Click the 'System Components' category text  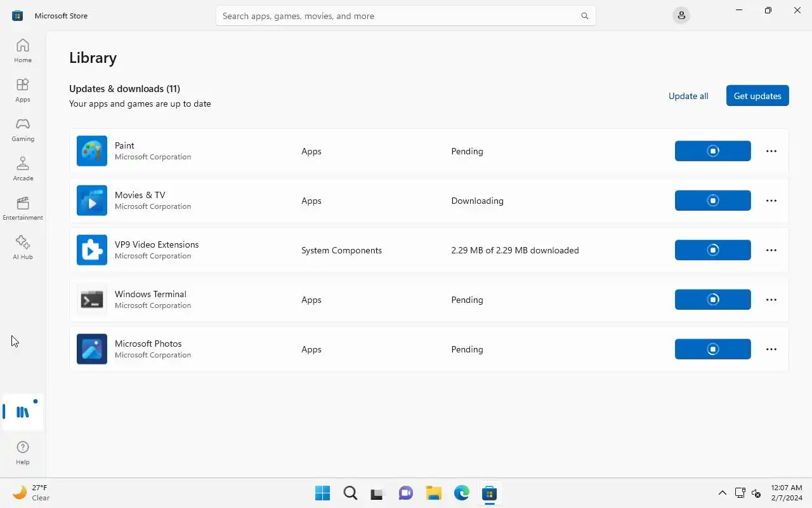[x=341, y=250]
